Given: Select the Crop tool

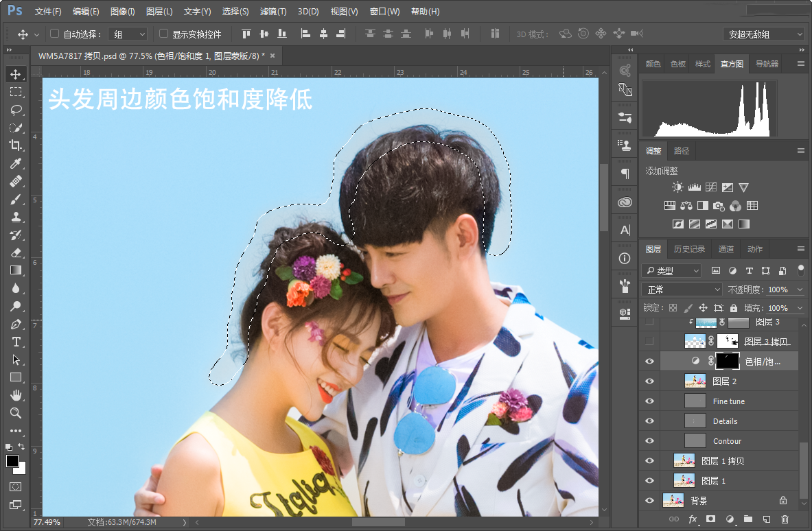Looking at the screenshot, I should [x=16, y=145].
